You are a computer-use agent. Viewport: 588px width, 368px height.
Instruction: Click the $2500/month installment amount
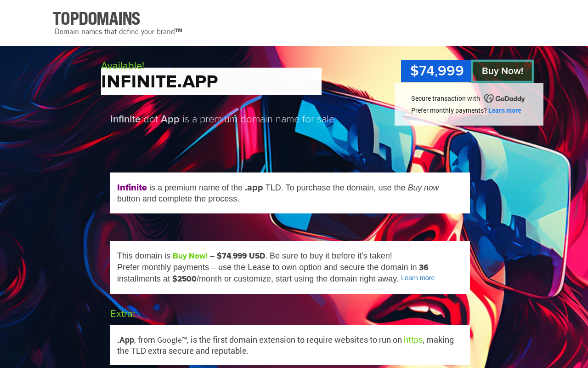tap(184, 279)
